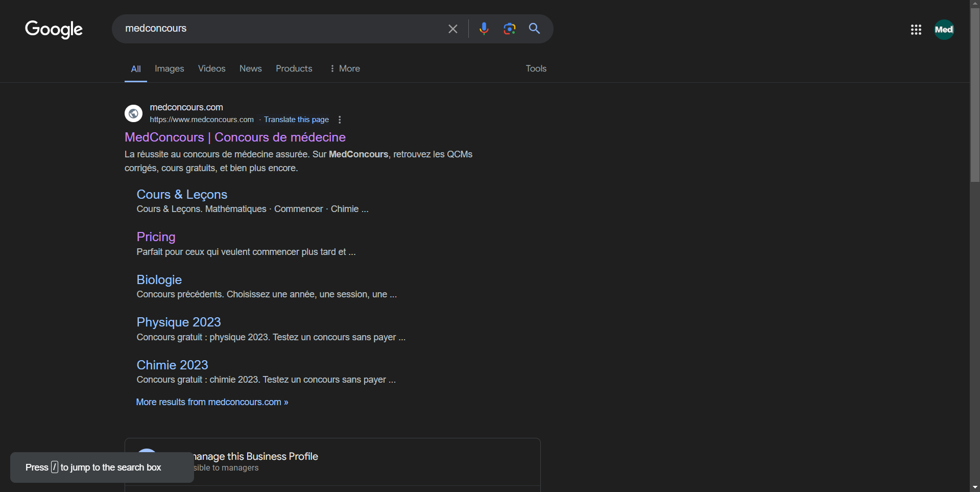Screen dimensions: 980x492
Task: Select the All tab
Action: point(136,69)
